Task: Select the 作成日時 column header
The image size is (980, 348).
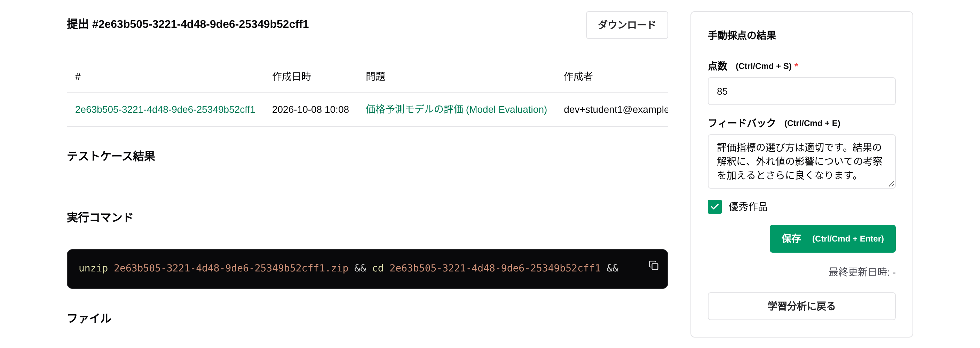Action: (x=291, y=77)
